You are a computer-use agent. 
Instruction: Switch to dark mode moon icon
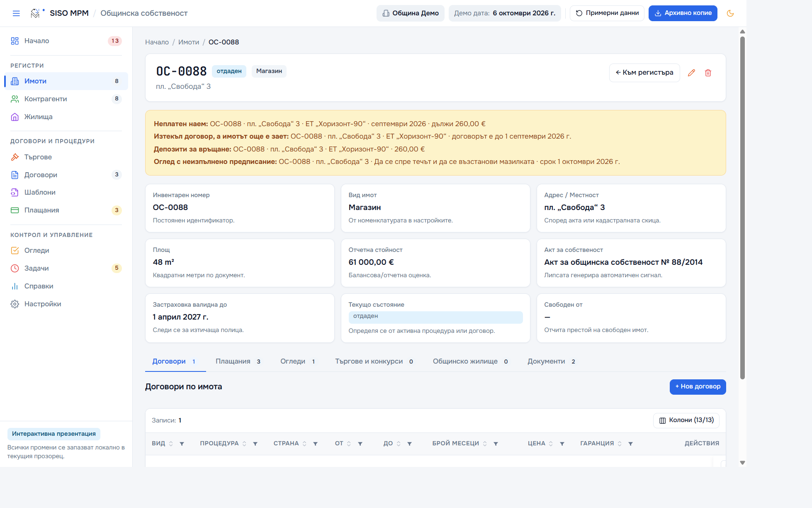pos(730,13)
